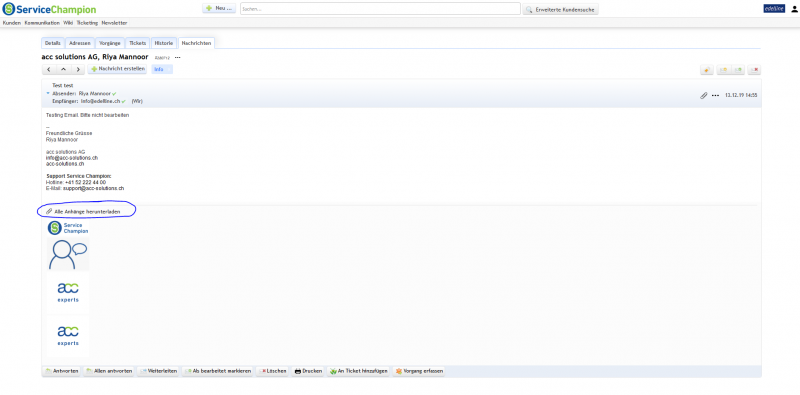Click support@acc-solutions.ch email address
800x395 pixels.
pyautogui.click(x=93, y=188)
